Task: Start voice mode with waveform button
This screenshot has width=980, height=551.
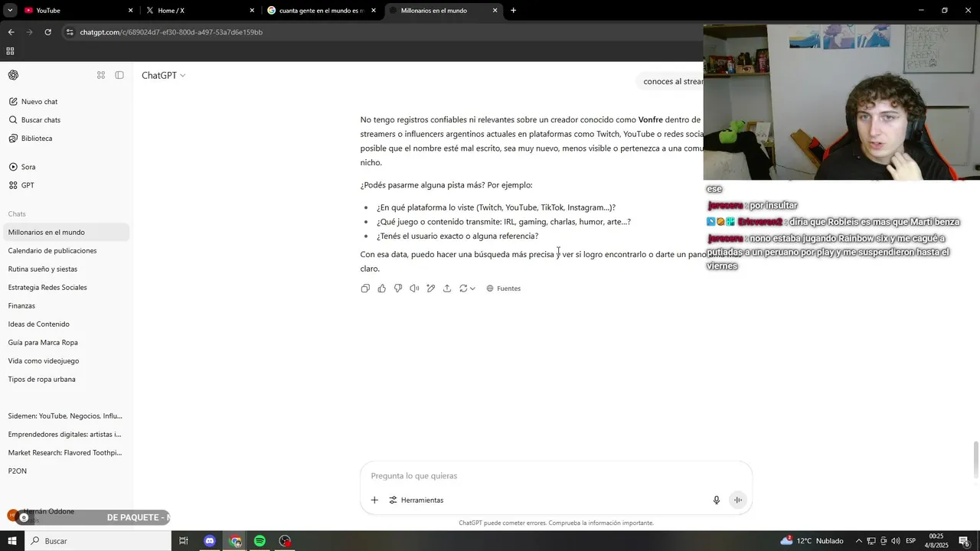Action: tap(738, 500)
